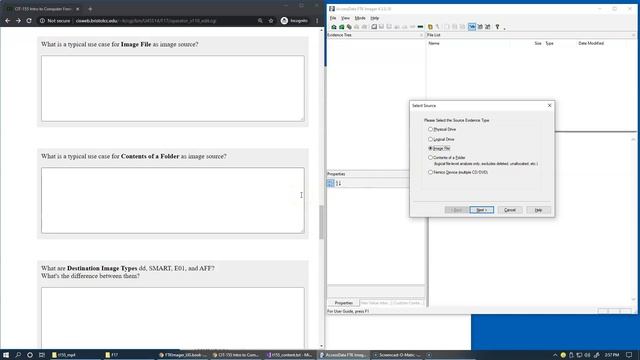Screen dimensions: 640x360
Task: Click Create Disk Image toolbar icon
Action: click(374, 27)
